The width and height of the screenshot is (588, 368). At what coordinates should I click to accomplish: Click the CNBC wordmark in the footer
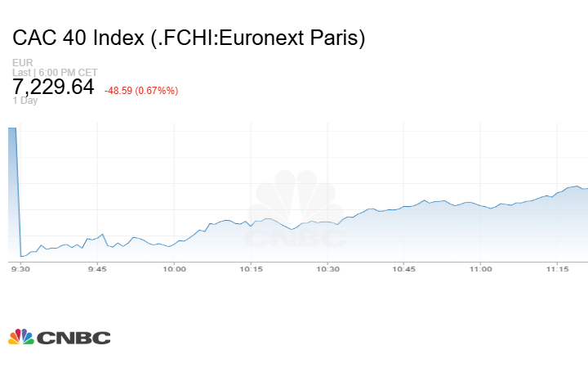coord(73,338)
